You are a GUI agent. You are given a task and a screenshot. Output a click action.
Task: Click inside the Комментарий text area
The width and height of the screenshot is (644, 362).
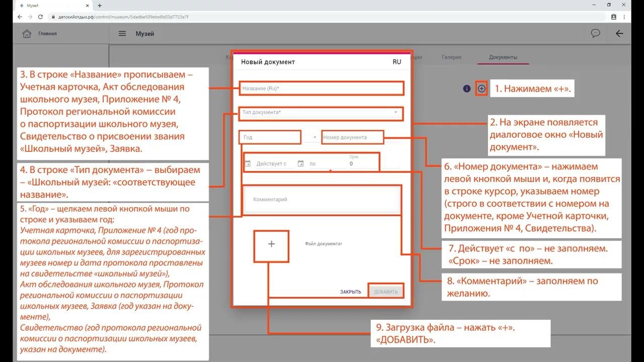point(321,200)
